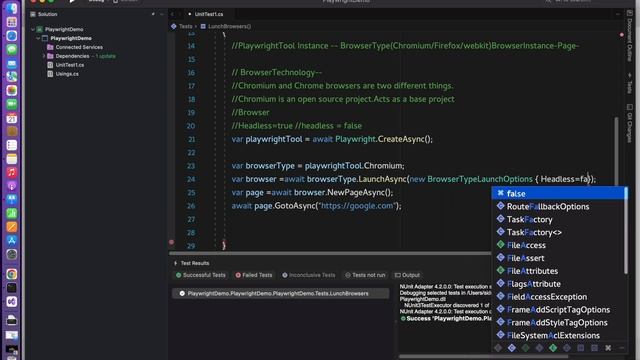Open Visual Studio from the Dock
The width and height of the screenshot is (640, 360).
pyautogui.click(x=11, y=302)
